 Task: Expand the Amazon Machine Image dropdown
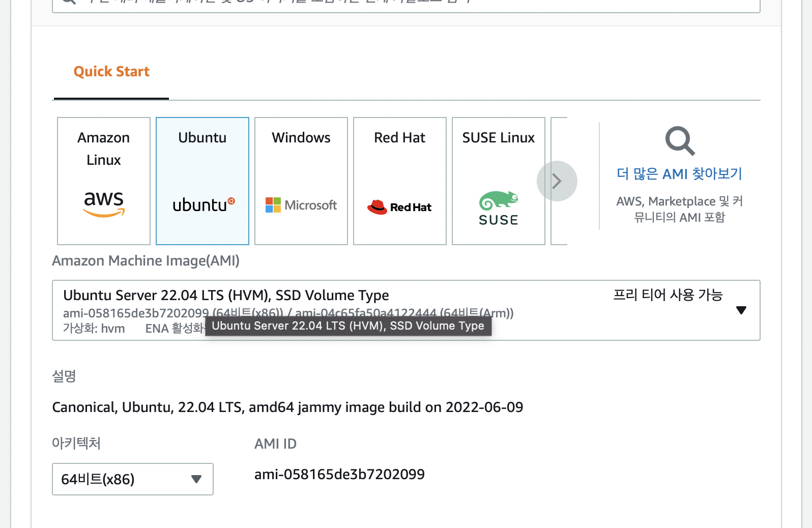point(406,310)
